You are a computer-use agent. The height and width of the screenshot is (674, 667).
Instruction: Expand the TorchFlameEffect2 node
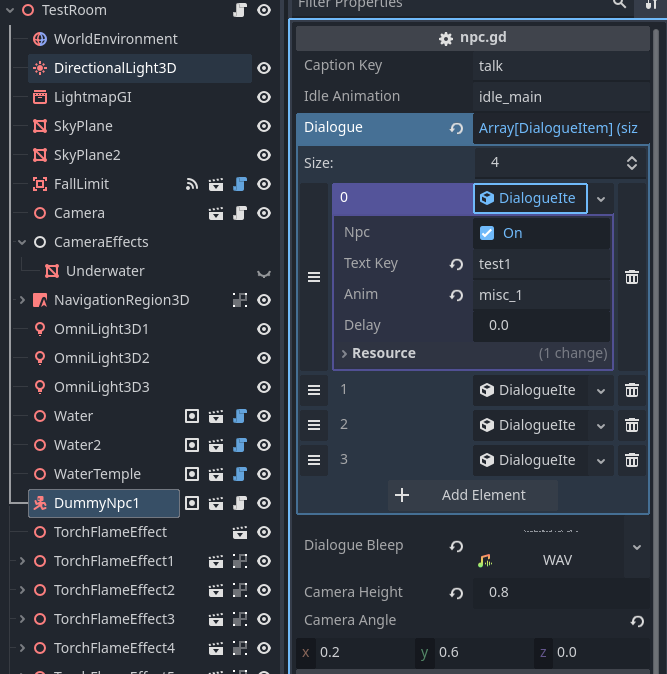click(22, 590)
